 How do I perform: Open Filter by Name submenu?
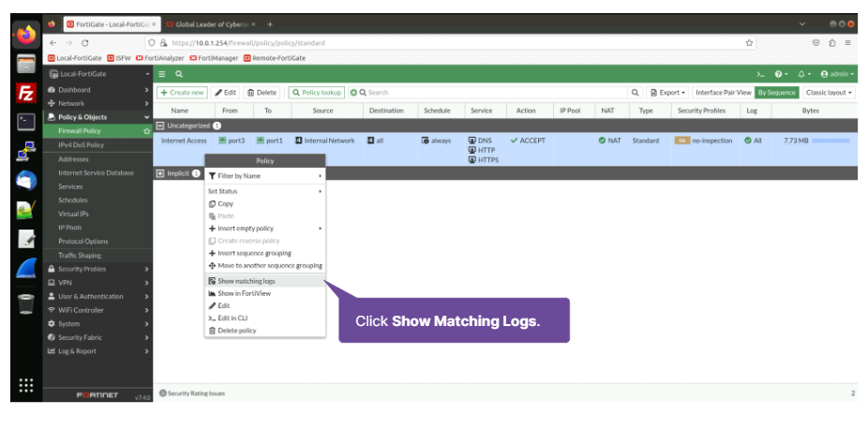[x=264, y=176]
